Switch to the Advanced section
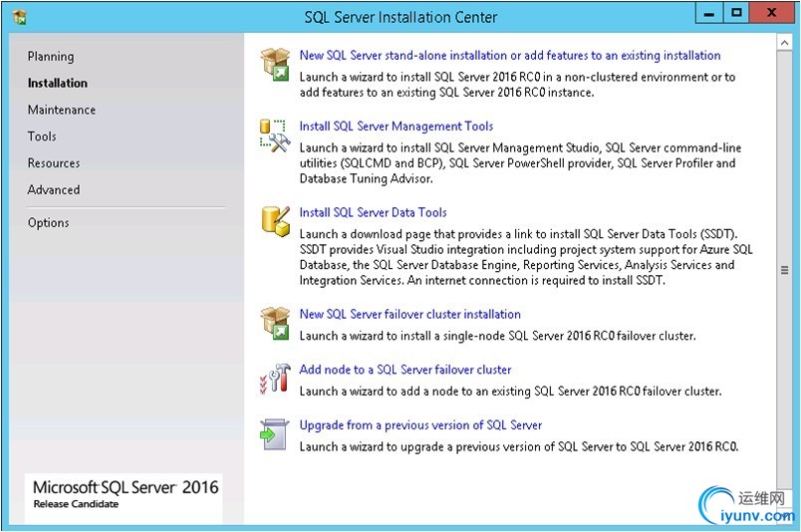Image resolution: width=801 pixels, height=532 pixels. (54, 189)
